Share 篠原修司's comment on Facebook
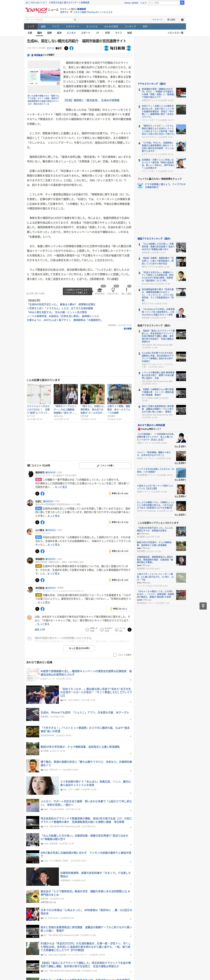 click(42, 493)
